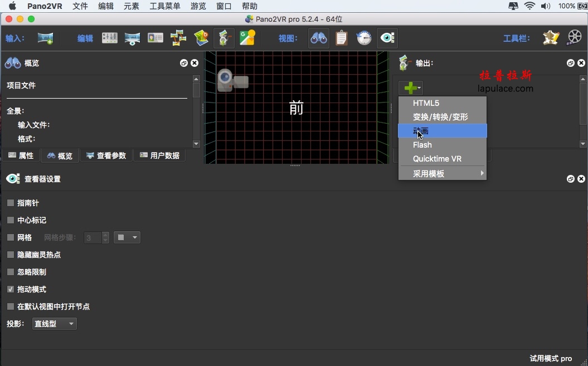The height and width of the screenshot is (366, 588).
Task: Open the 工具菜单 menu
Action: (164, 6)
